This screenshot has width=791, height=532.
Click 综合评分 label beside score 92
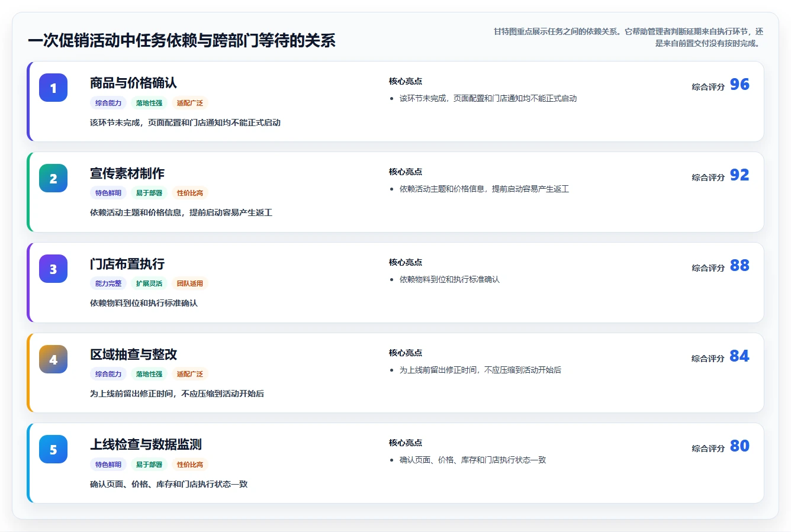[x=708, y=177]
